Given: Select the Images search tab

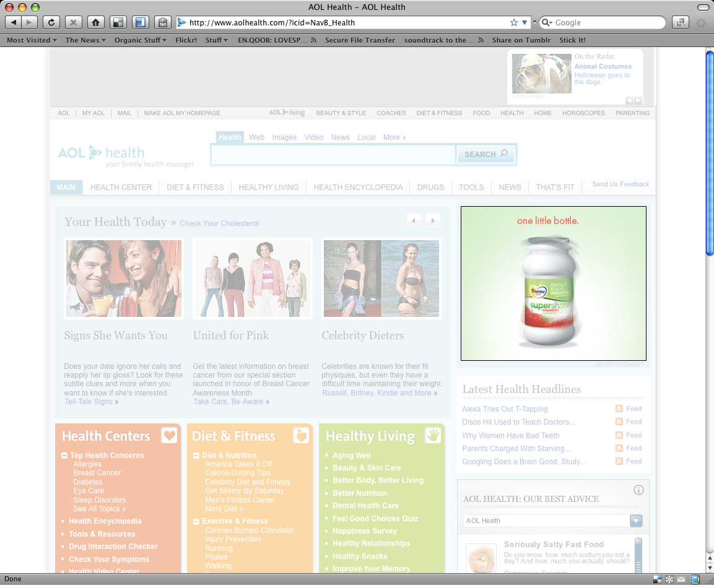Looking at the screenshot, I should click(x=284, y=137).
